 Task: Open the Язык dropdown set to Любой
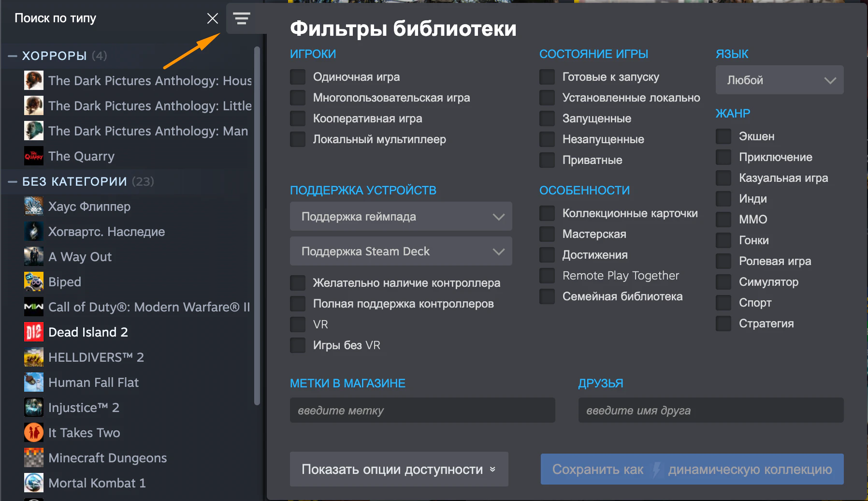pyautogui.click(x=780, y=80)
